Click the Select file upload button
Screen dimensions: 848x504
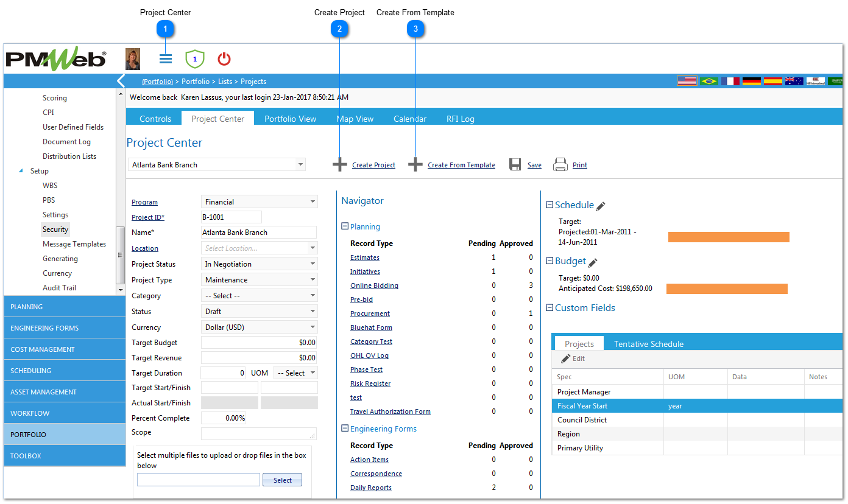point(282,480)
